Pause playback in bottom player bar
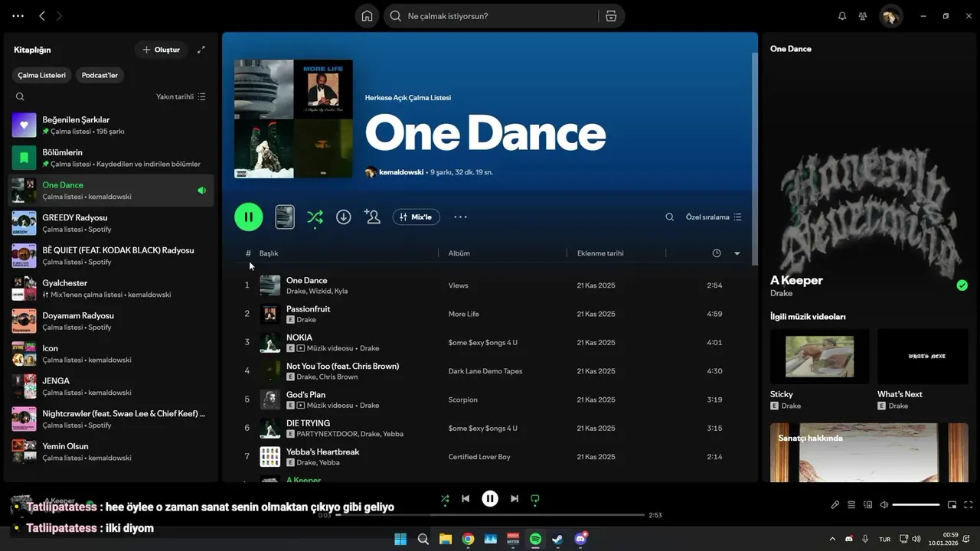 click(x=490, y=499)
